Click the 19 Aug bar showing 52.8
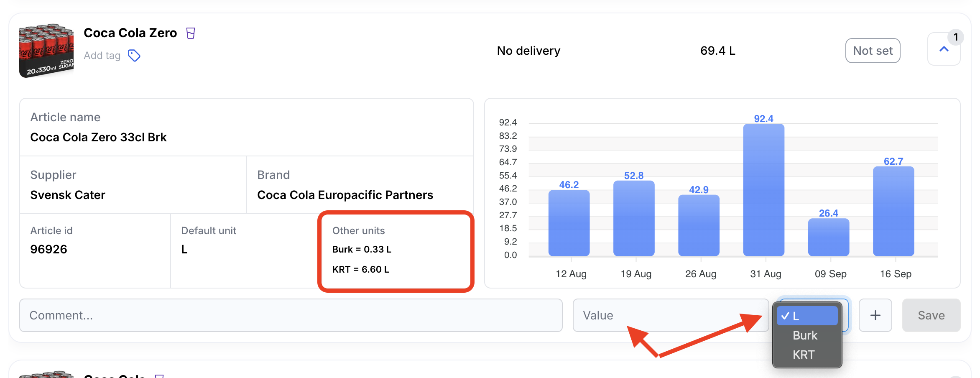This screenshot has height=378, width=980. (x=633, y=218)
